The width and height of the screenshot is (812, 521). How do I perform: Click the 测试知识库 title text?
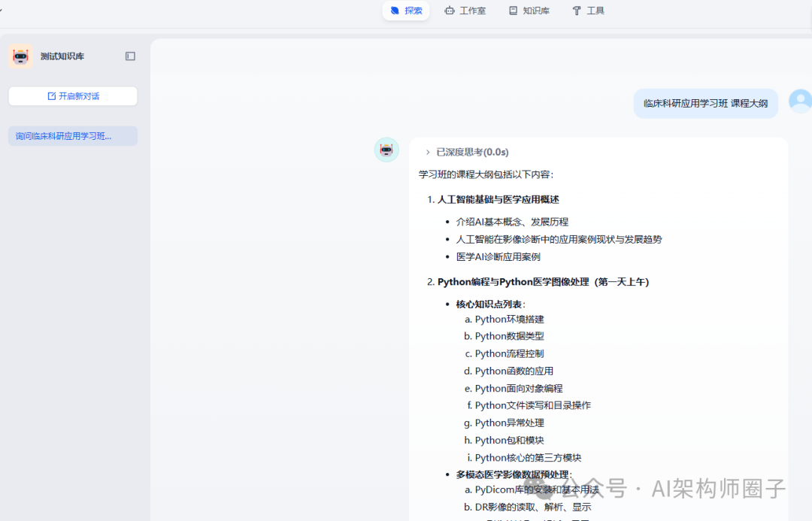[64, 56]
